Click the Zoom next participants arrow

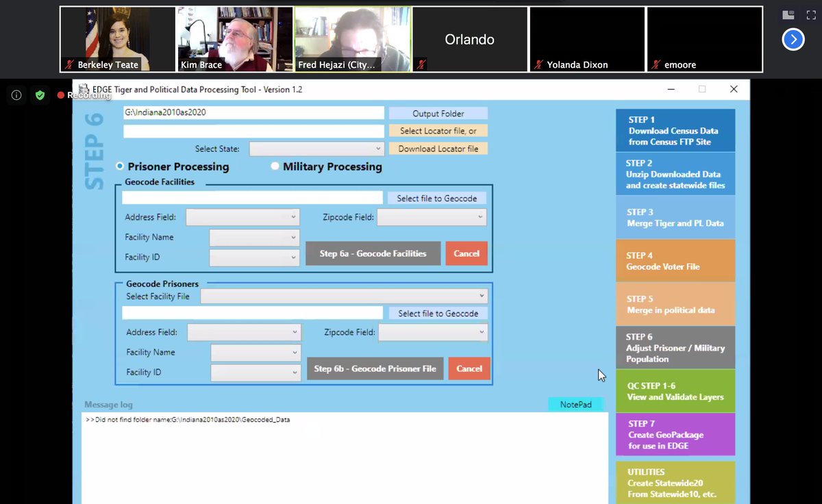coord(793,40)
